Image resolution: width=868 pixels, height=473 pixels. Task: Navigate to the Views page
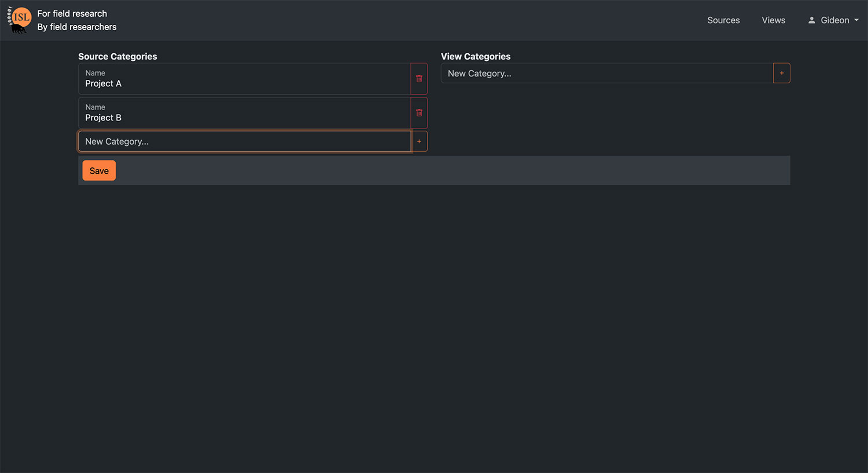tap(773, 20)
